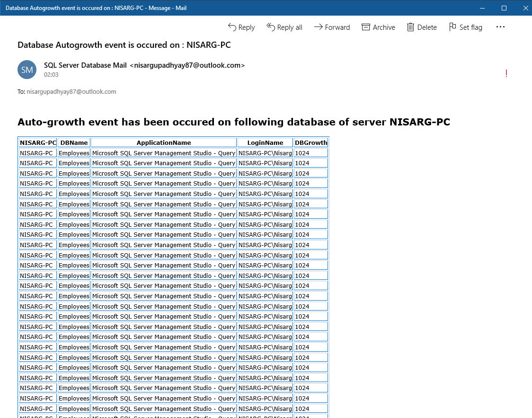
Task: Click Employees in the first data row
Action: (x=74, y=153)
